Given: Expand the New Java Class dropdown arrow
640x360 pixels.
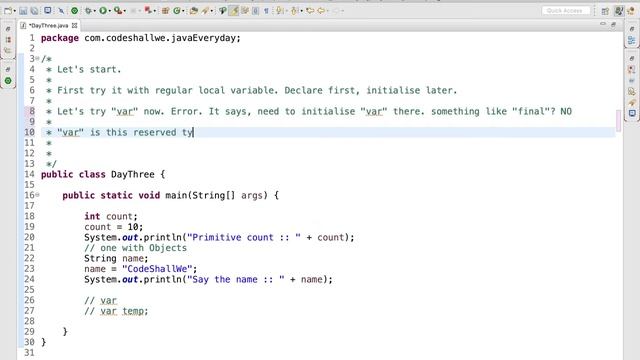Looking at the screenshot, I should pos(183,11).
